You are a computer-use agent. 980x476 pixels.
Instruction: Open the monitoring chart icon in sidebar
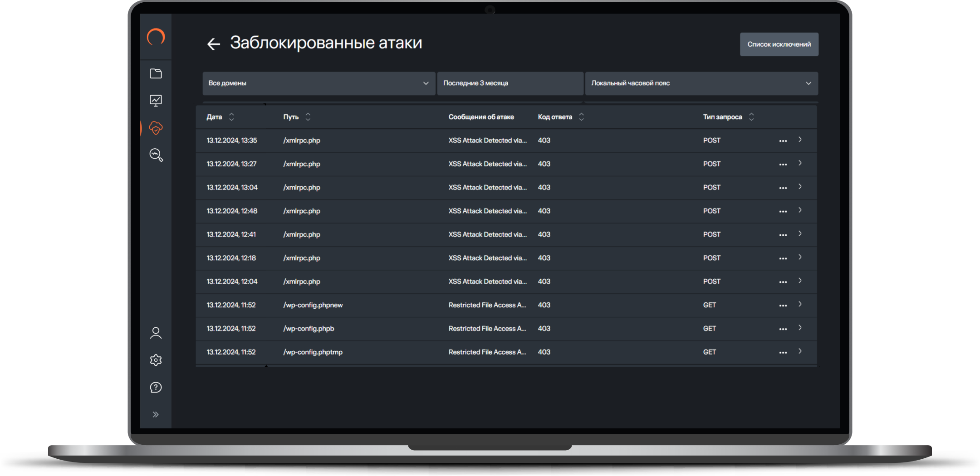(x=156, y=100)
